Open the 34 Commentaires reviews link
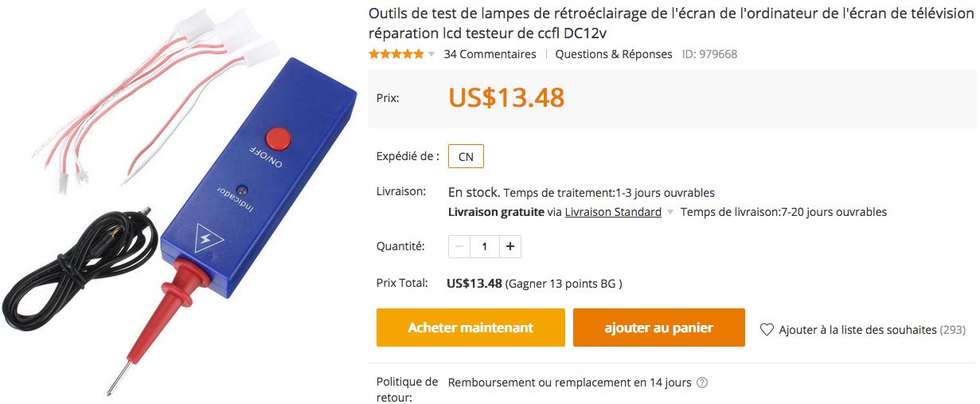The height and width of the screenshot is (404, 980). pos(490,54)
